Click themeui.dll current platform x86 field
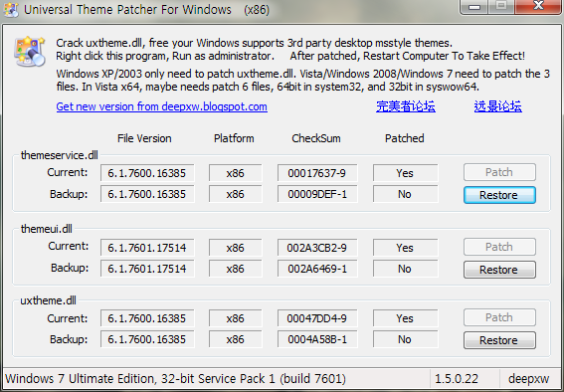 [235, 248]
